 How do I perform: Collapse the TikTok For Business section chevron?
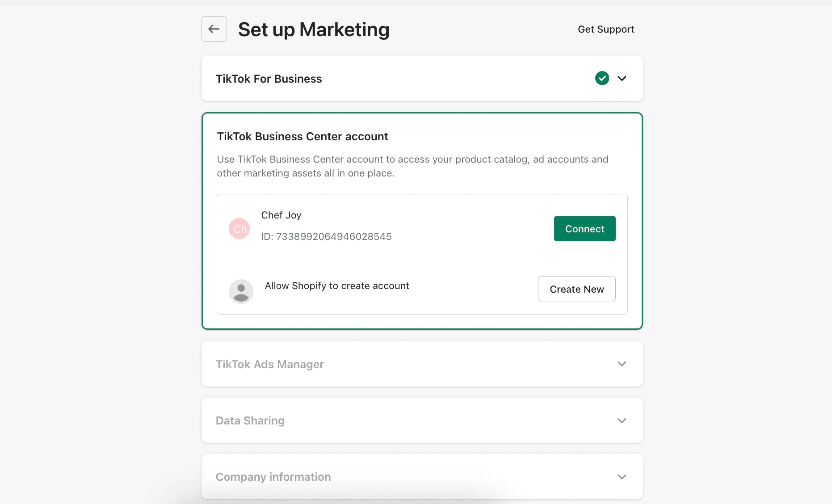[x=622, y=78]
